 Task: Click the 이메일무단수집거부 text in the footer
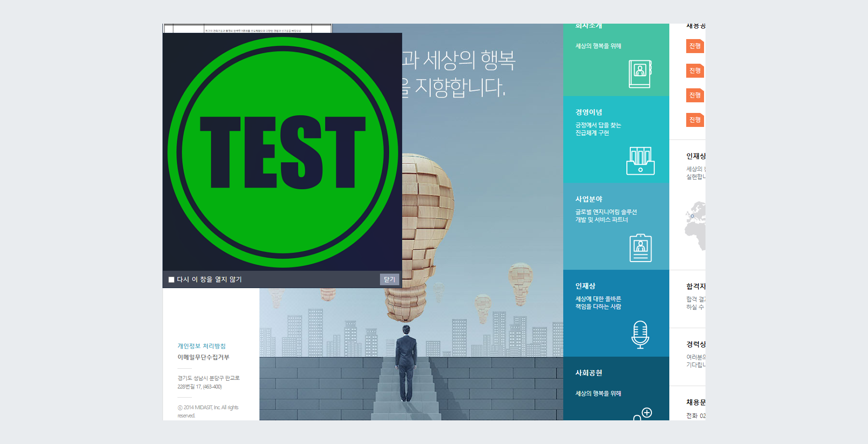coord(204,357)
